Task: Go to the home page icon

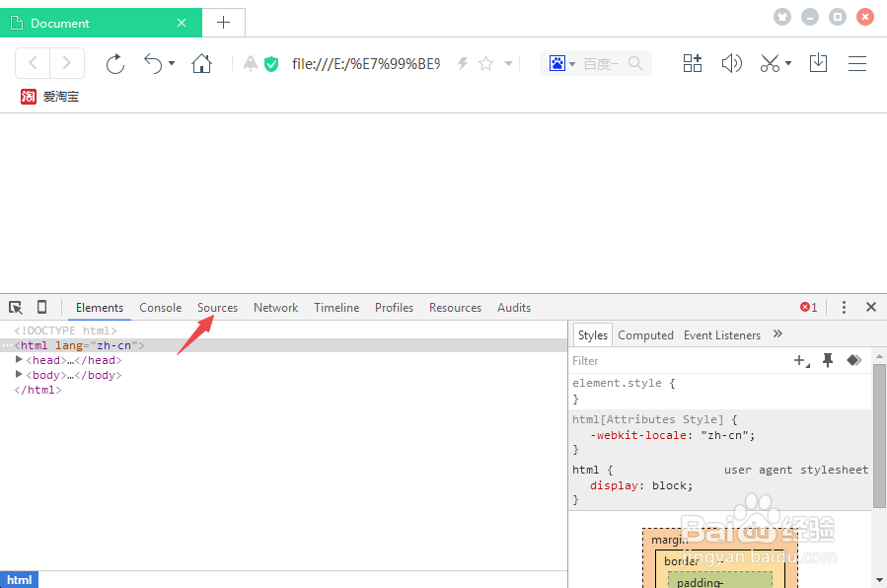Action: pos(201,63)
